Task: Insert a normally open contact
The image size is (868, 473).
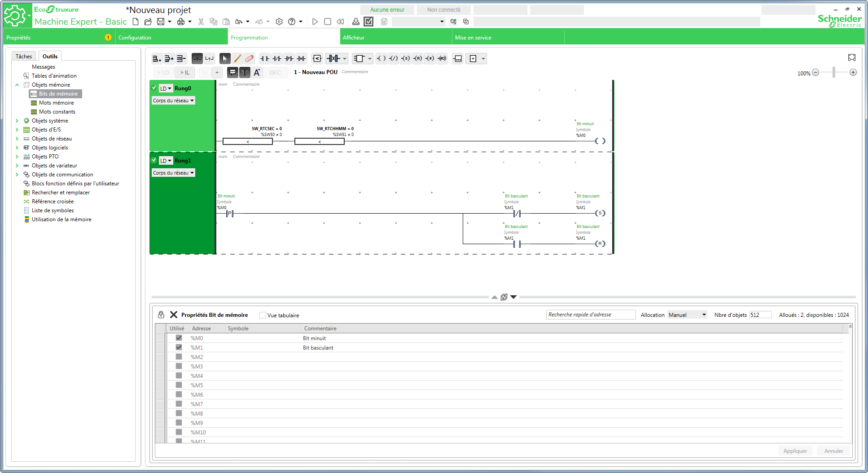Action: (265, 59)
